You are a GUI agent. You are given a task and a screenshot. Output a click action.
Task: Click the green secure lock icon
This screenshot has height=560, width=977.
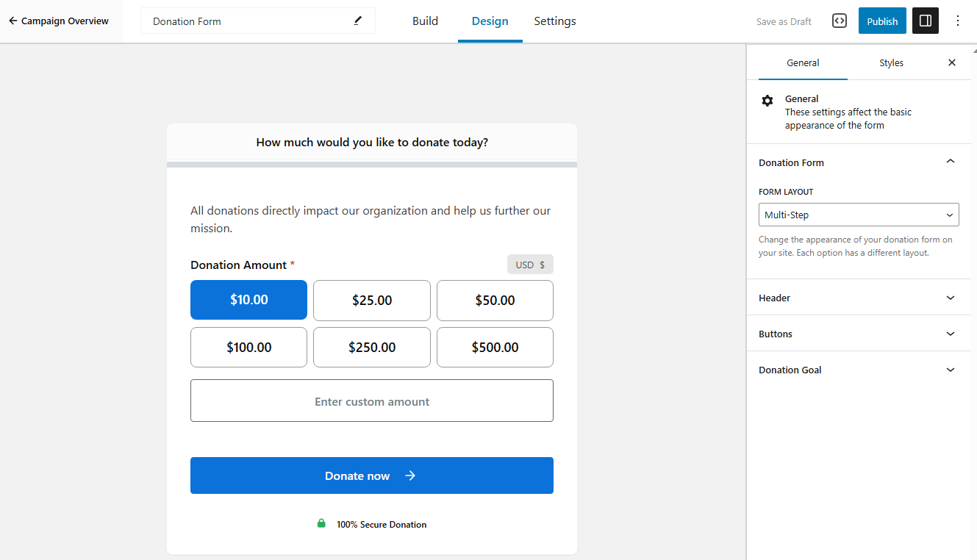[321, 524]
